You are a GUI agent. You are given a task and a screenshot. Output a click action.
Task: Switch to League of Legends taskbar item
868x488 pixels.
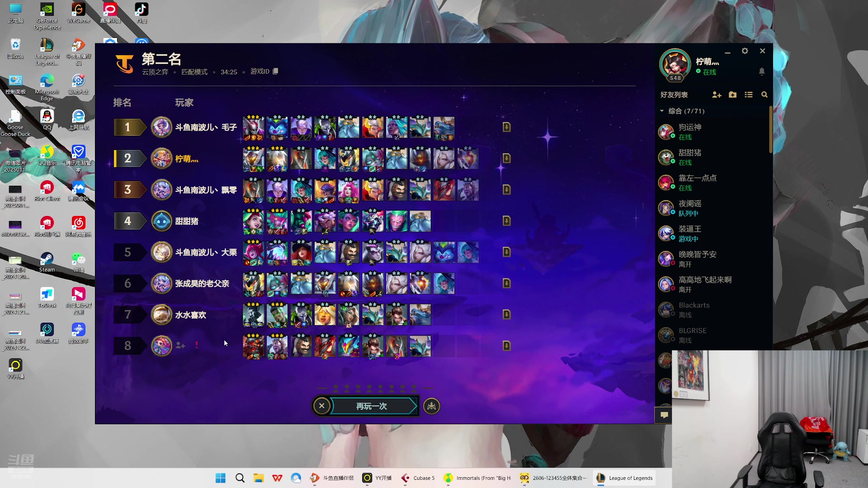tap(625, 478)
